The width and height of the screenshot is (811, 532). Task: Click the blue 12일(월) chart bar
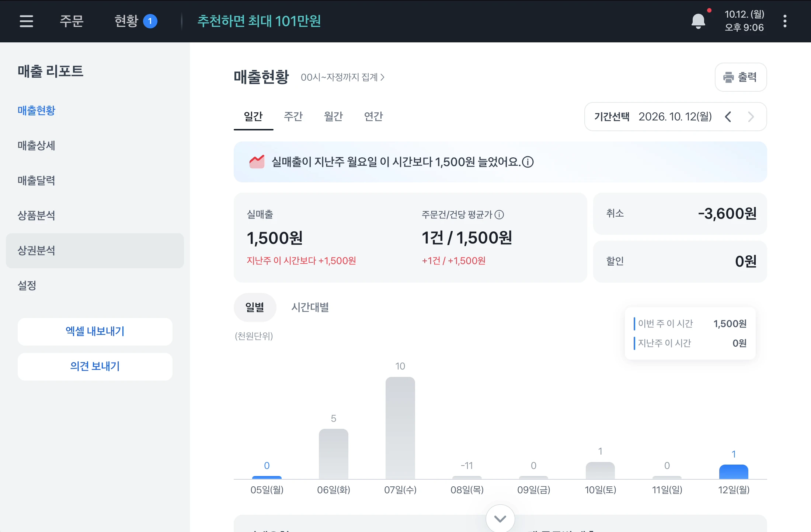(x=734, y=472)
